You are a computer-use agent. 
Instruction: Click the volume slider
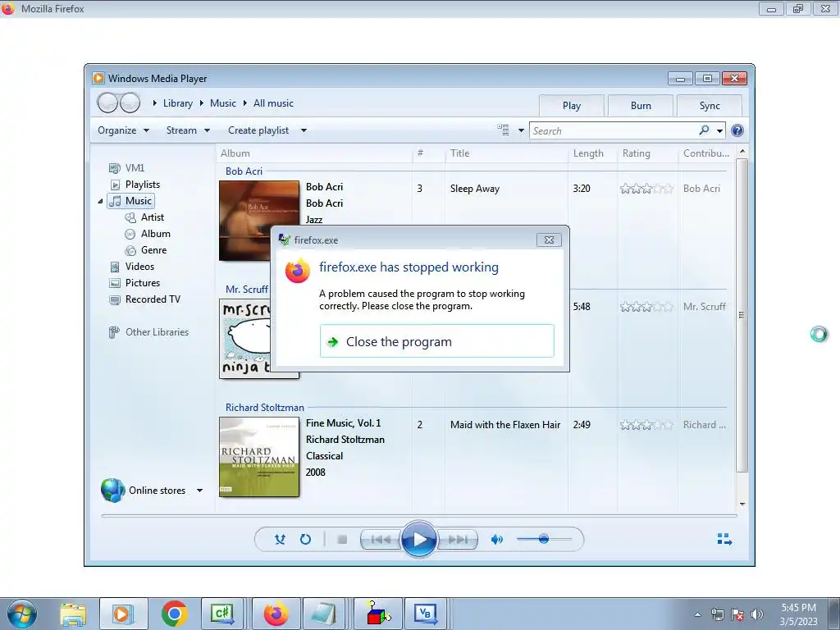tap(544, 539)
